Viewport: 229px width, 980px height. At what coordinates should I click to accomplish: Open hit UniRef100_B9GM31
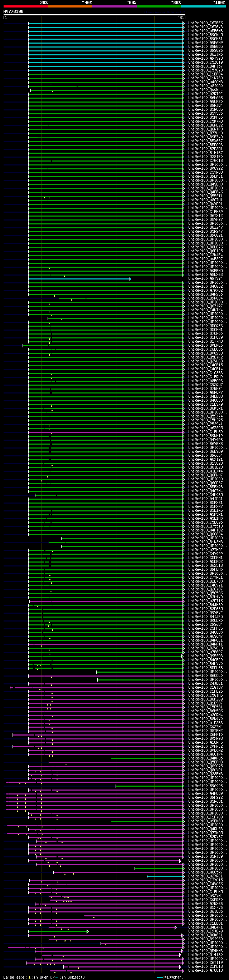click(205, 39)
